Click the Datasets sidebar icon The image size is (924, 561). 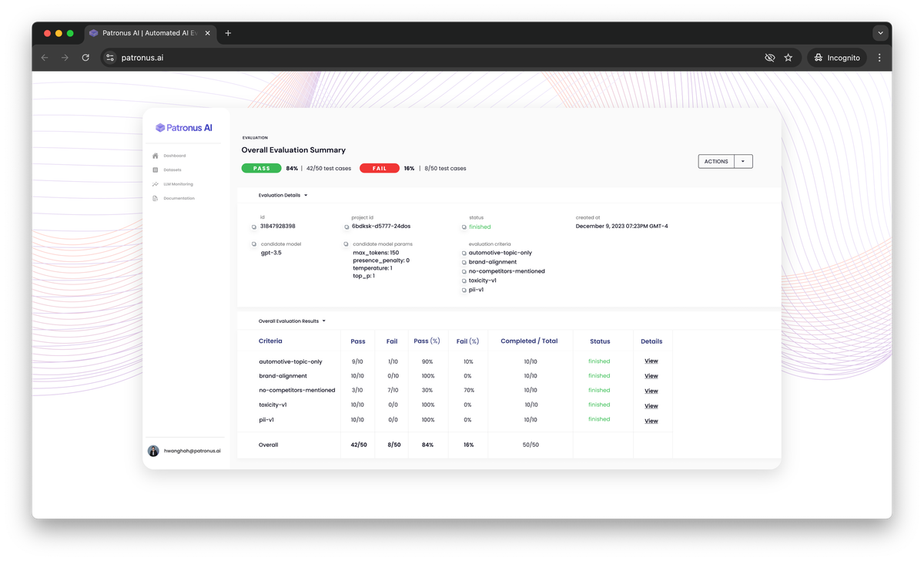pos(156,170)
